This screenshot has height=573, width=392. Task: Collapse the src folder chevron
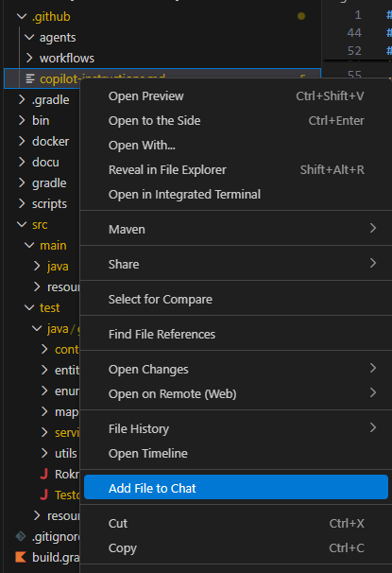pos(22,224)
